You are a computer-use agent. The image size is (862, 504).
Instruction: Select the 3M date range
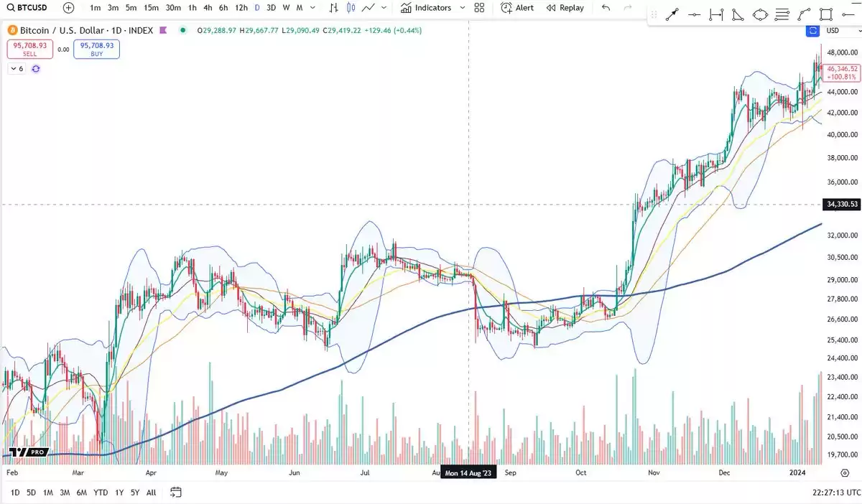click(65, 493)
